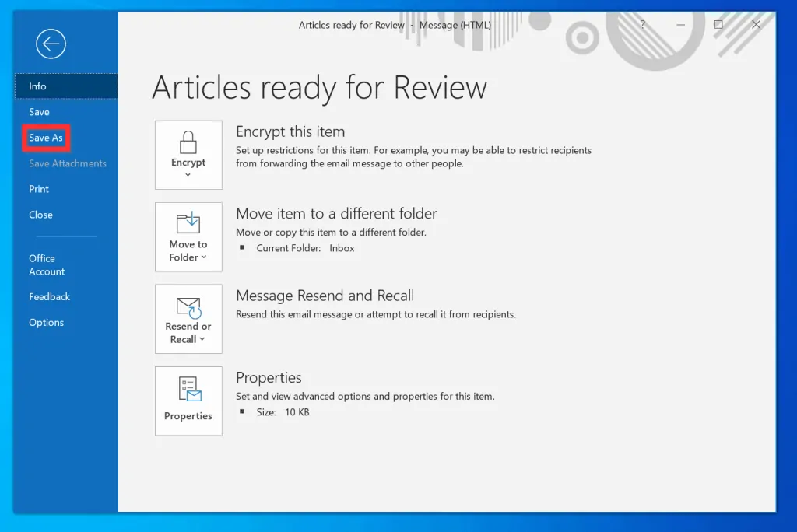Open the Options menu item
The image size is (797, 532).
46,322
